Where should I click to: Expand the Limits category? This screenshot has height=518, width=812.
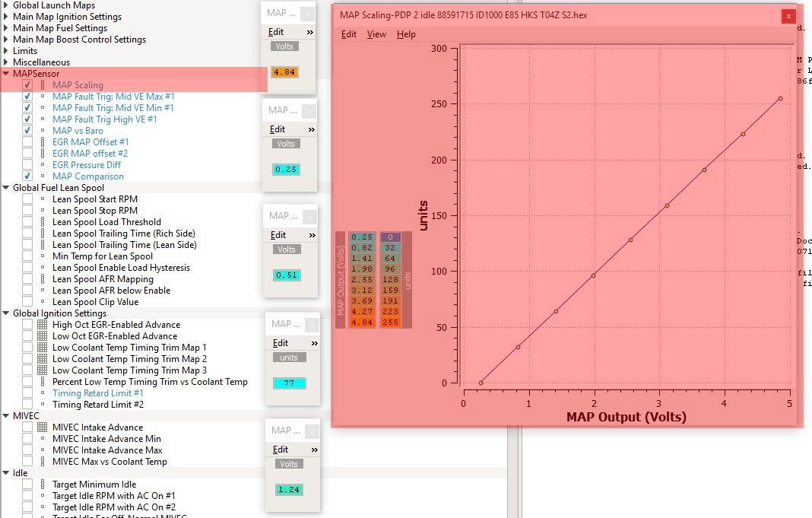point(6,51)
